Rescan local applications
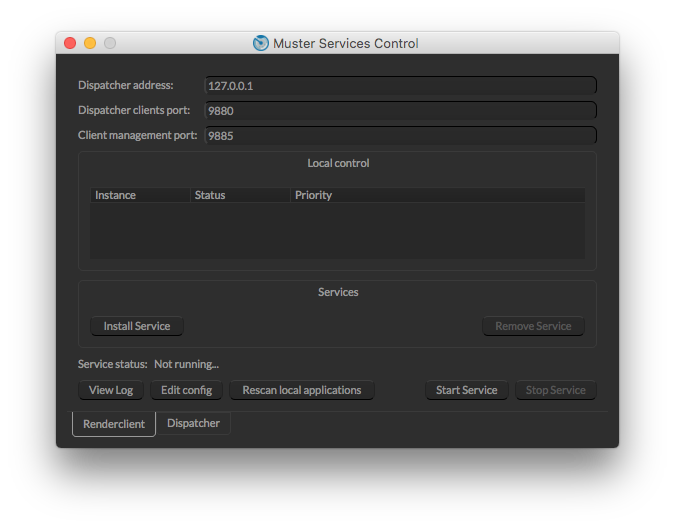The height and width of the screenshot is (528, 675). click(x=301, y=390)
